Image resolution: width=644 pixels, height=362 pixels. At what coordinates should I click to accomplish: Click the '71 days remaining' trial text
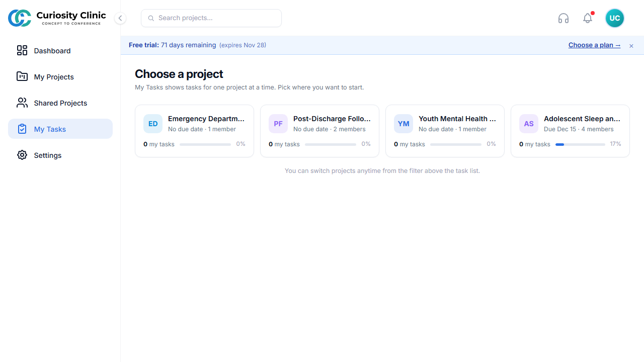189,45
